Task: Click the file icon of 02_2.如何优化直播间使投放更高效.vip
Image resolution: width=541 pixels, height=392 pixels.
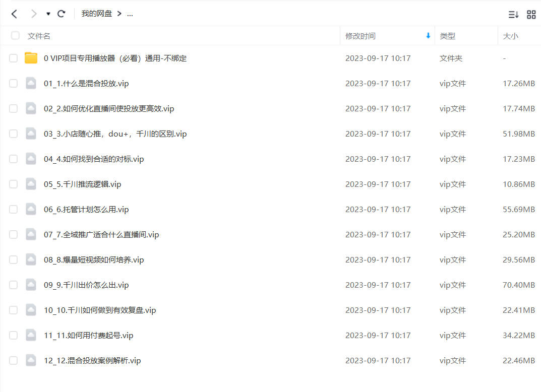Action: (x=31, y=108)
